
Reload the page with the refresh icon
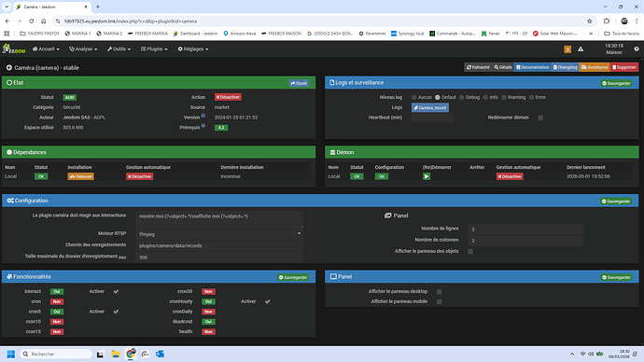coord(31,21)
